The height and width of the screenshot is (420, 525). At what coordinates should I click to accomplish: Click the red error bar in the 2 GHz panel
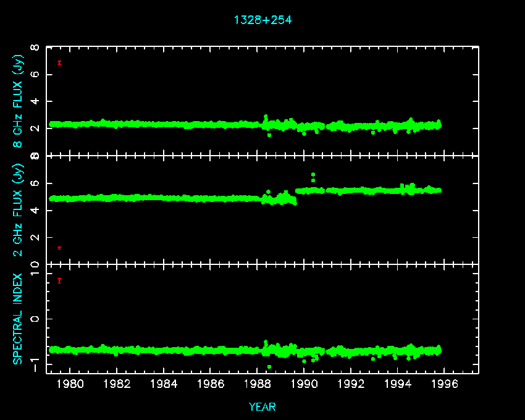[x=59, y=248]
